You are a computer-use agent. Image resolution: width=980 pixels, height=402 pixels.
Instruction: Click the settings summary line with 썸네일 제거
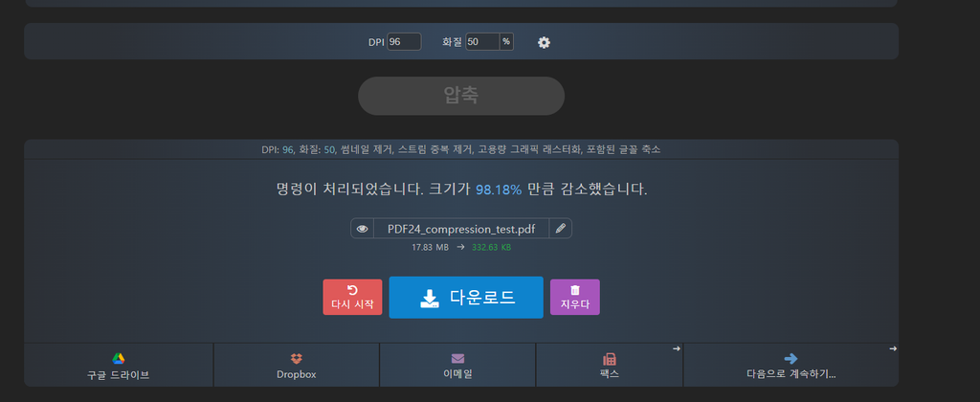pos(461,150)
